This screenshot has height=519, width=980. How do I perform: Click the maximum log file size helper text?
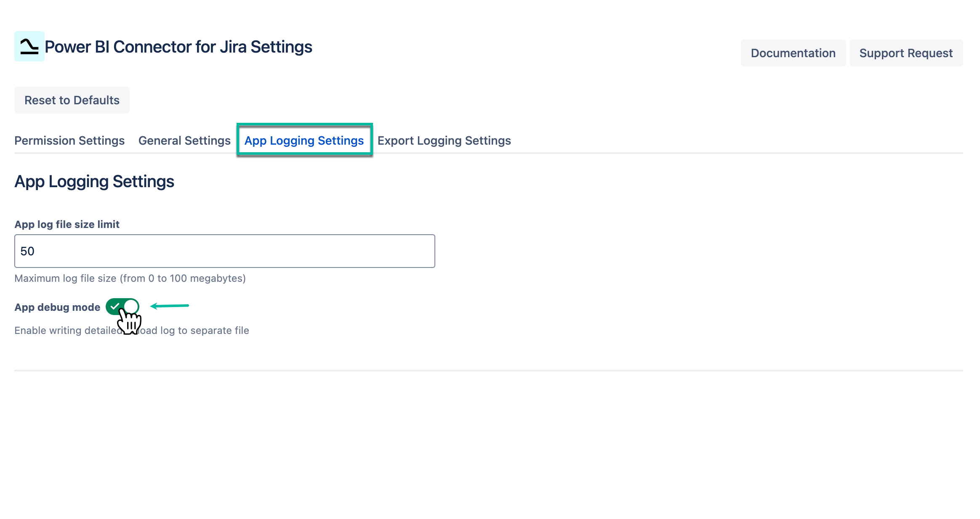point(130,278)
